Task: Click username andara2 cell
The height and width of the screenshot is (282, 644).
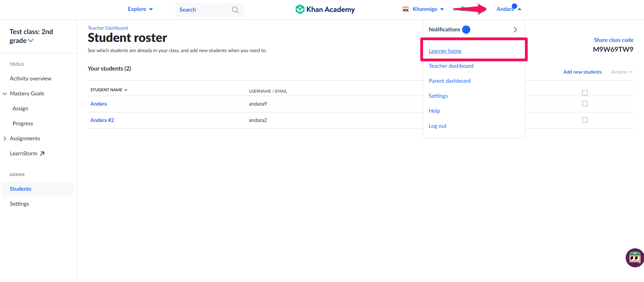Action: [x=258, y=120]
